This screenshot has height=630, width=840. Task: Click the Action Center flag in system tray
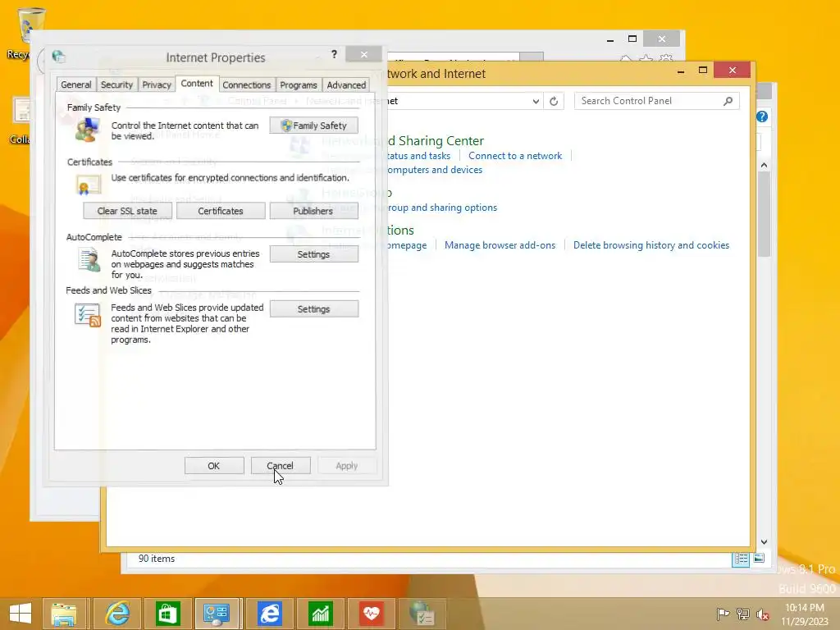point(723,614)
